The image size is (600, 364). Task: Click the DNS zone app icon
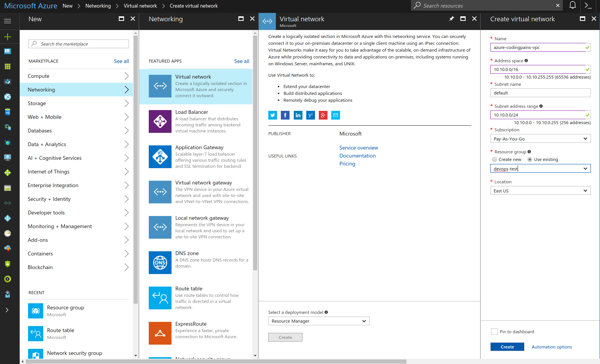point(160,263)
